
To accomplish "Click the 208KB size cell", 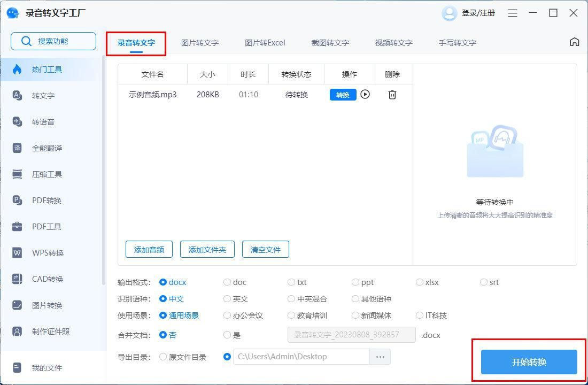I will point(208,95).
